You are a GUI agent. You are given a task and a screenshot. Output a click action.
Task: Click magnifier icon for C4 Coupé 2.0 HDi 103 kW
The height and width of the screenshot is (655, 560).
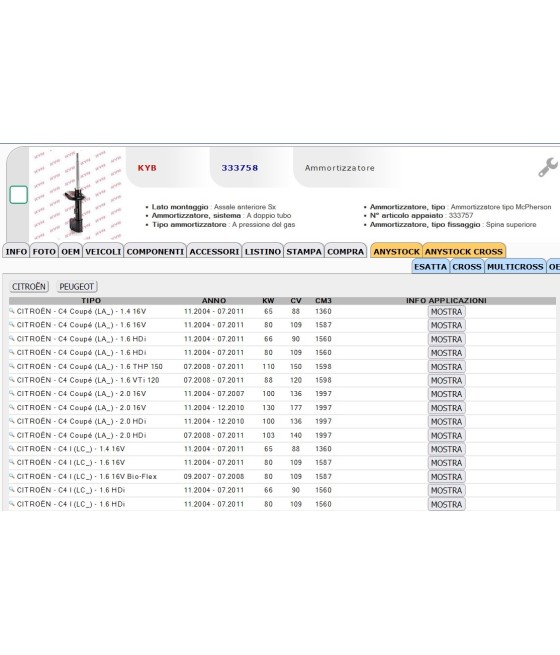click(x=12, y=434)
